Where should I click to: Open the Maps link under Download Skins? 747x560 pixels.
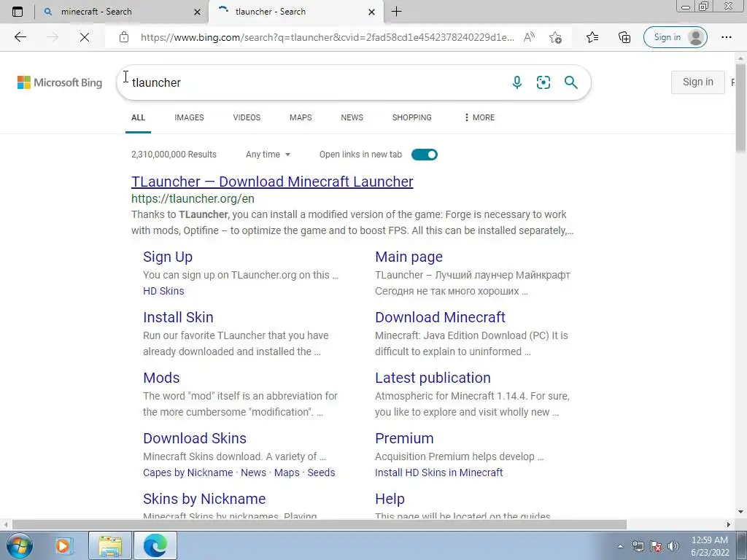[287, 472]
